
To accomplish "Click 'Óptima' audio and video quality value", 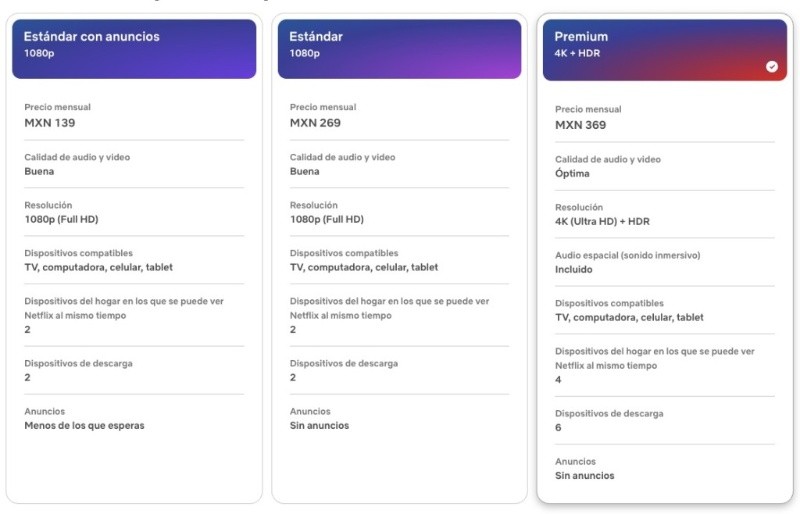I will [x=572, y=173].
